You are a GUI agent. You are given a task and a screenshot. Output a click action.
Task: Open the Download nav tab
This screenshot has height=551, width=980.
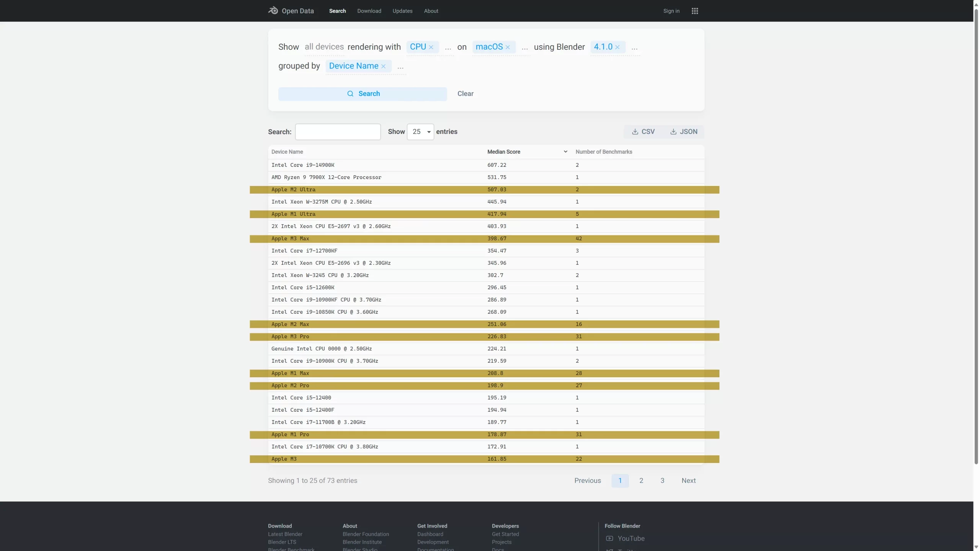pos(369,11)
